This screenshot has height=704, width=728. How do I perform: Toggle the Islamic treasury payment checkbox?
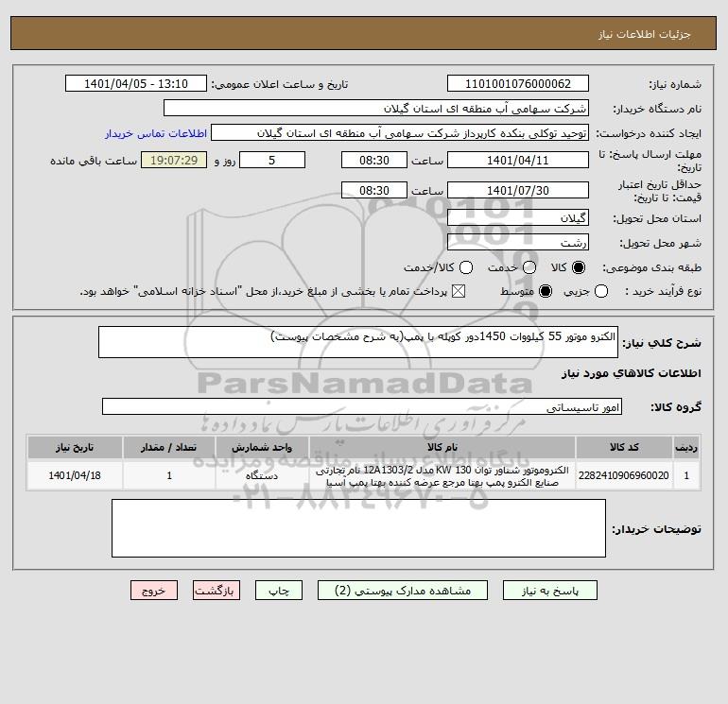pyautogui.click(x=459, y=291)
